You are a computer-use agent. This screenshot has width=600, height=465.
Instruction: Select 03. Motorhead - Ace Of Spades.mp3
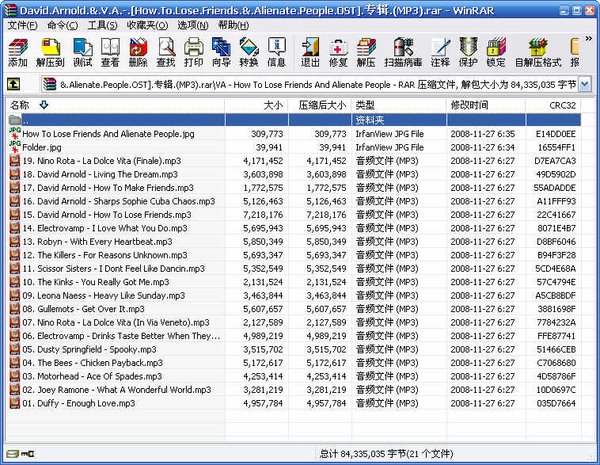(293, 376)
